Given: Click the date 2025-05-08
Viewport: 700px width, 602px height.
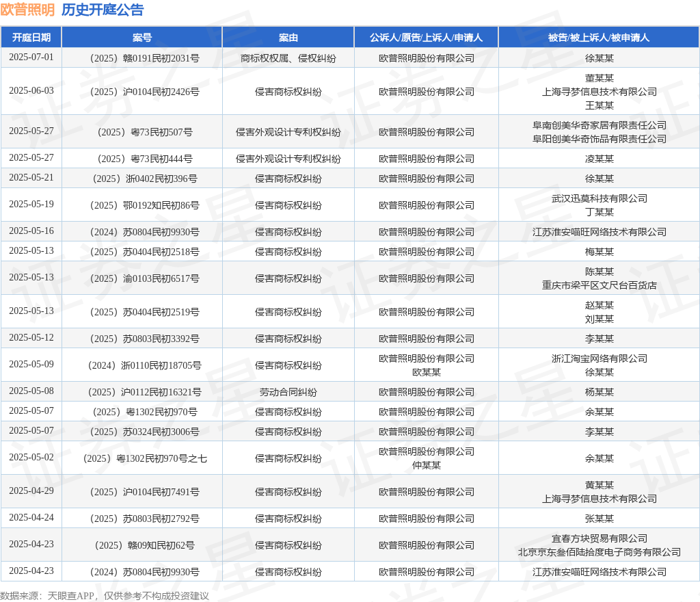Looking at the screenshot, I should (x=31, y=392).
